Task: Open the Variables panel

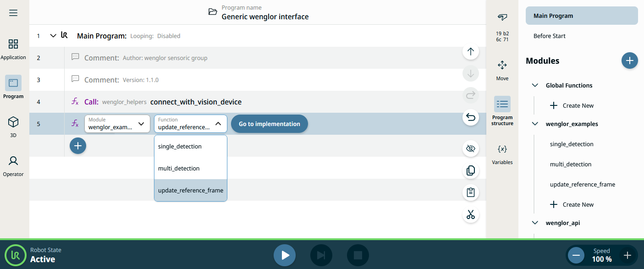Action: 502,154
